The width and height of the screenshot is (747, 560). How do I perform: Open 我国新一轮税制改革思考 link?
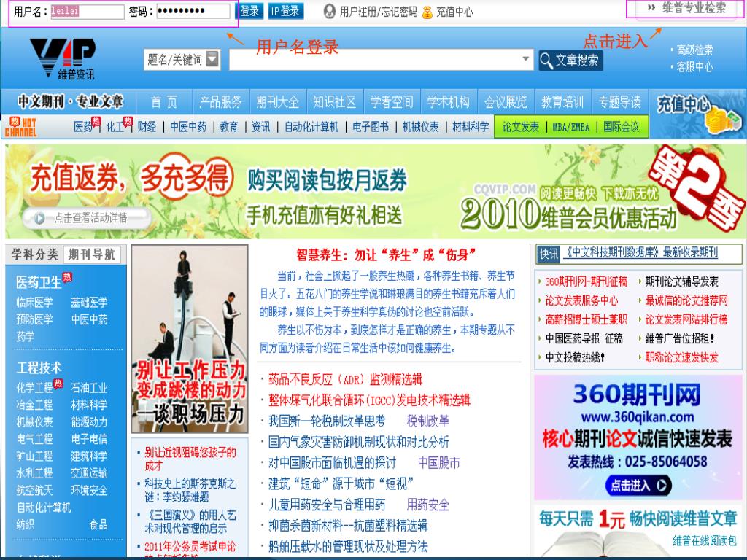(327, 421)
